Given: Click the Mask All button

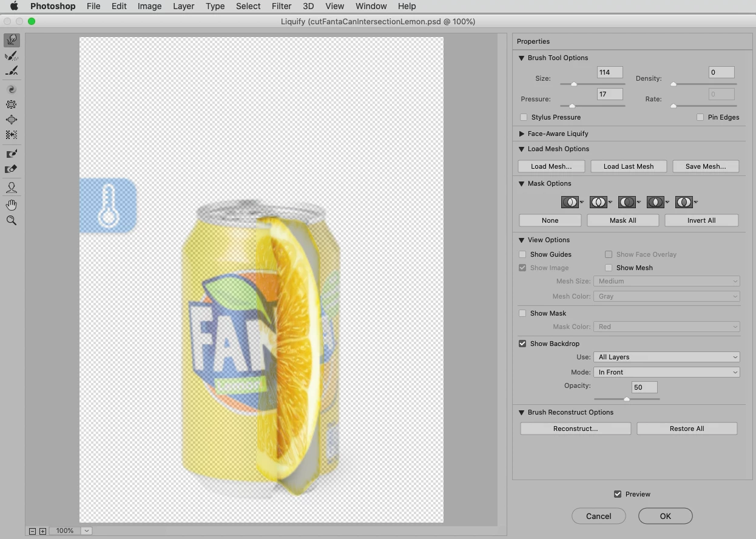Looking at the screenshot, I should [623, 220].
